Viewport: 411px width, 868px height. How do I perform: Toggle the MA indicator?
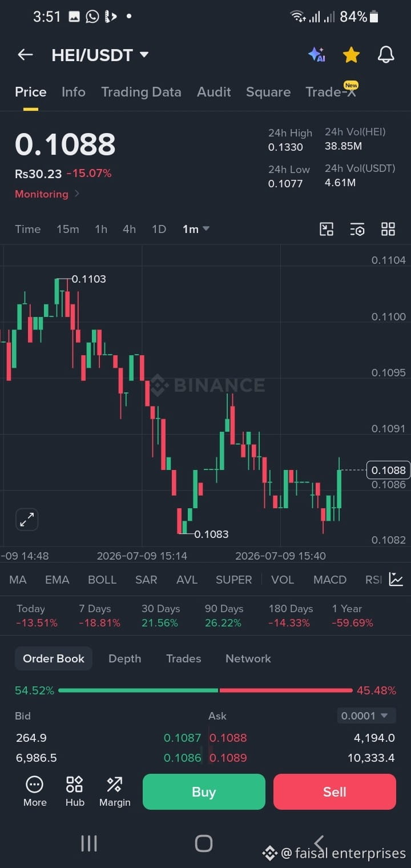(18, 580)
